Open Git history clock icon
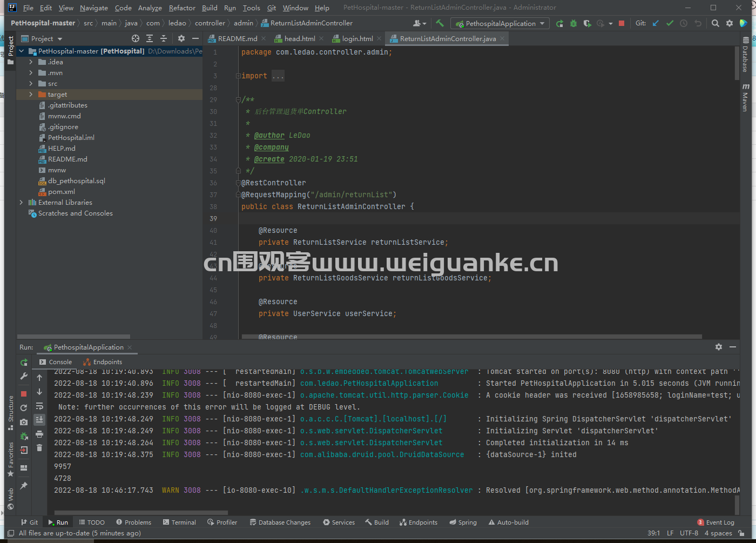Image resolution: width=756 pixels, height=543 pixels. click(684, 23)
